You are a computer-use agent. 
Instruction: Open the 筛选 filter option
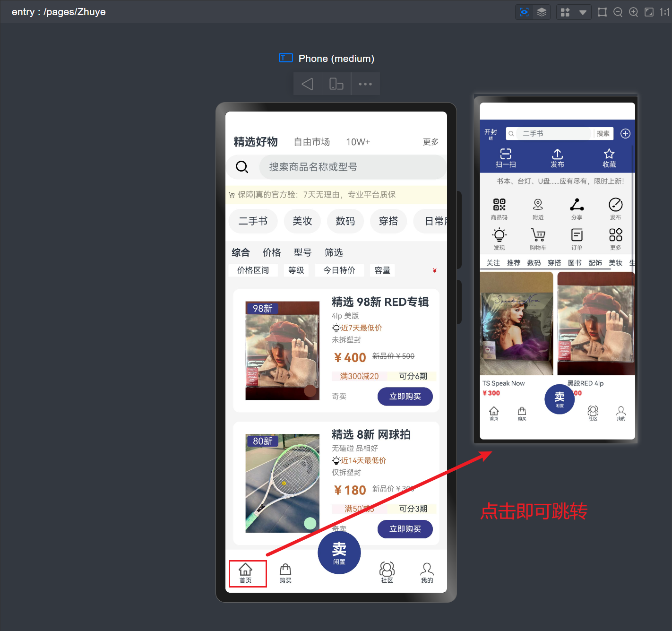click(x=334, y=252)
